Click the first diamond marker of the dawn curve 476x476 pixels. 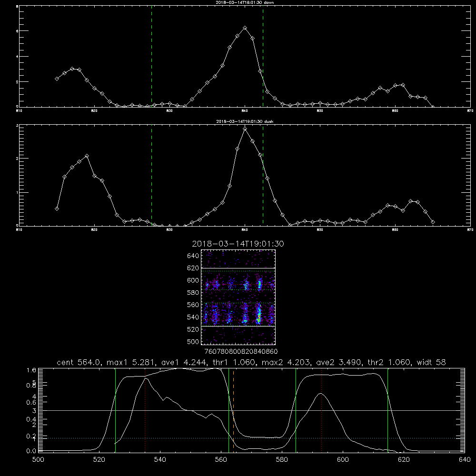tap(57, 79)
